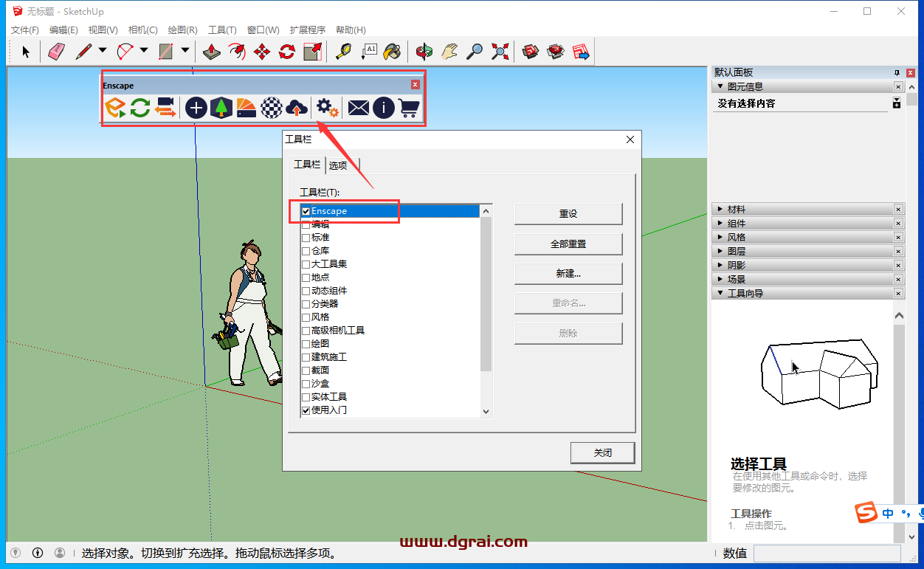924x569 pixels.
Task: Open Enscape settings gear icon
Action: coord(327,108)
